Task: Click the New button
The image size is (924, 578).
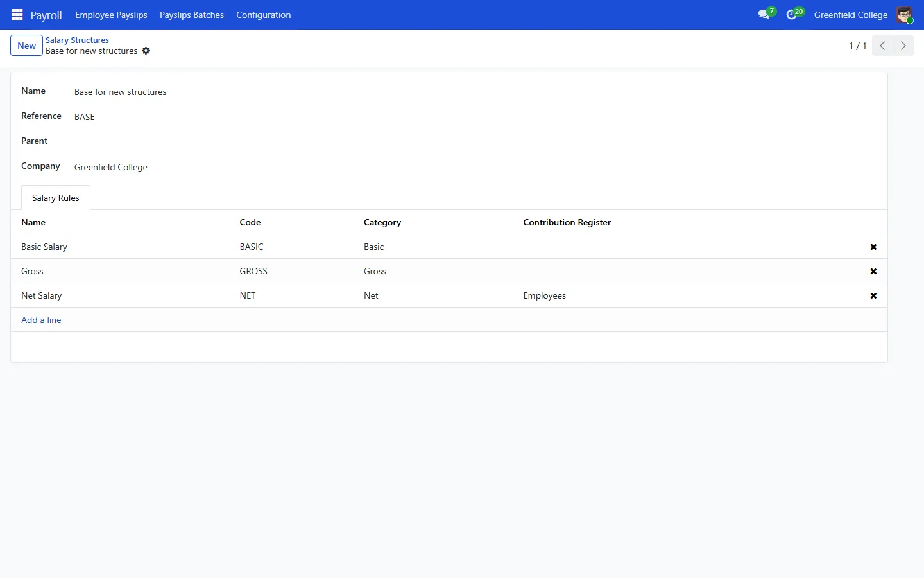Action: [x=27, y=46]
